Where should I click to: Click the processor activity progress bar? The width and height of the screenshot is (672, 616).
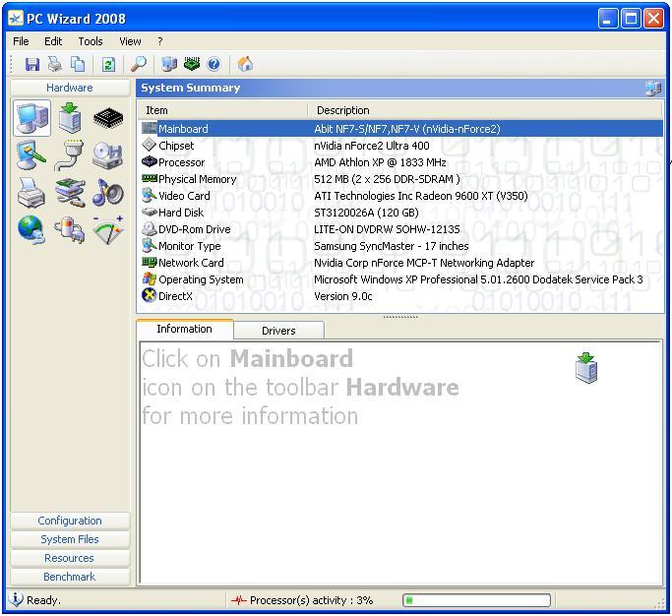pos(476,600)
